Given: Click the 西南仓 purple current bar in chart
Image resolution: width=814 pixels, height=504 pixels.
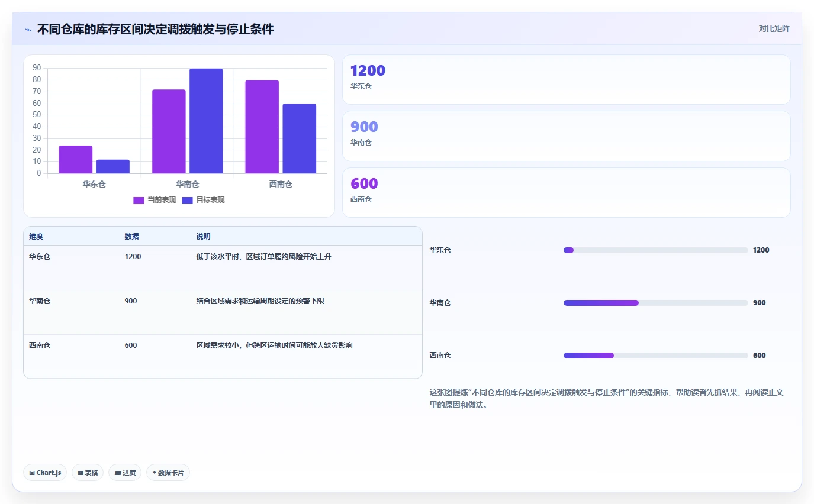Looking at the screenshot, I should point(262,127).
